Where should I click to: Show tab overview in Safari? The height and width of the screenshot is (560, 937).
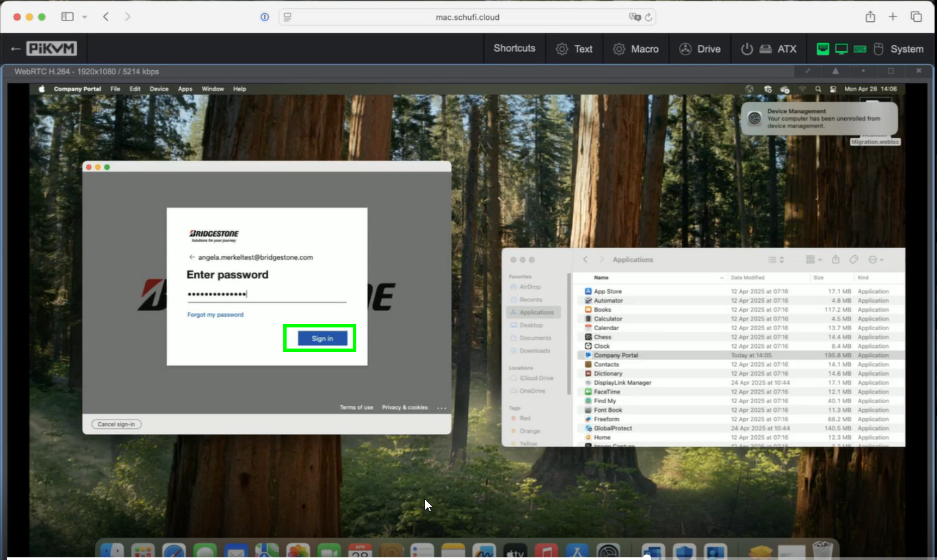point(916,16)
